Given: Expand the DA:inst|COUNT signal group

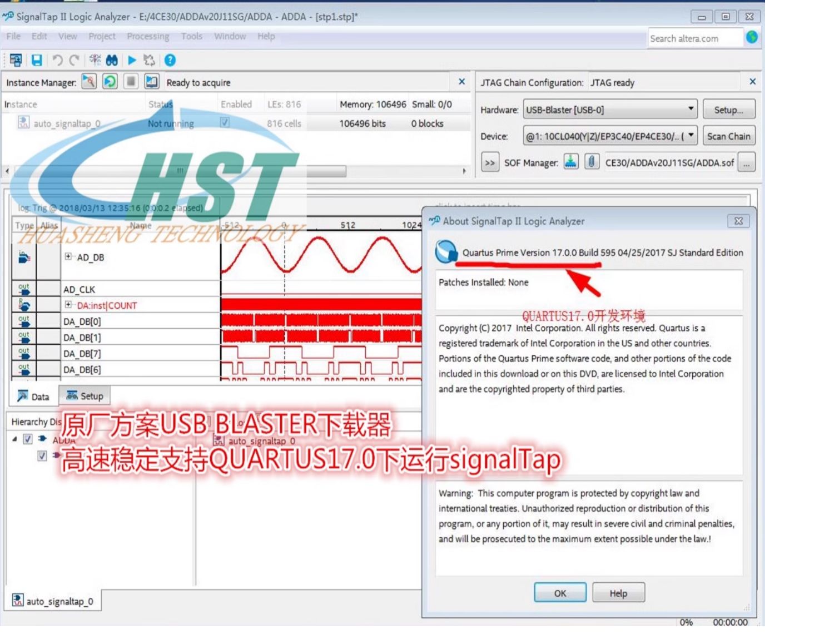Looking at the screenshot, I should (68, 305).
